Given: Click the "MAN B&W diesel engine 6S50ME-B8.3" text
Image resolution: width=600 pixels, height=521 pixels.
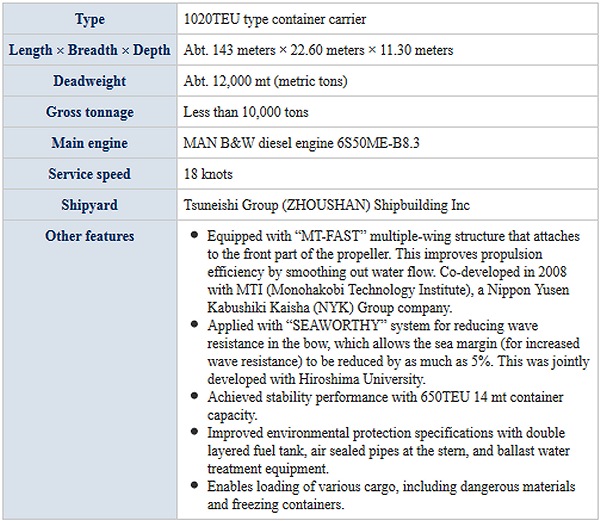Looking at the screenshot, I should [302, 143].
